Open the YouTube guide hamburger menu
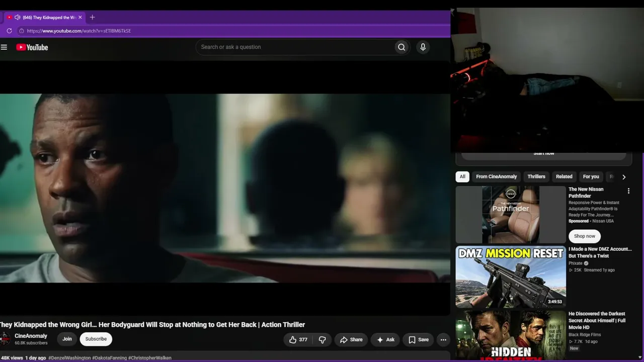 click(4, 47)
